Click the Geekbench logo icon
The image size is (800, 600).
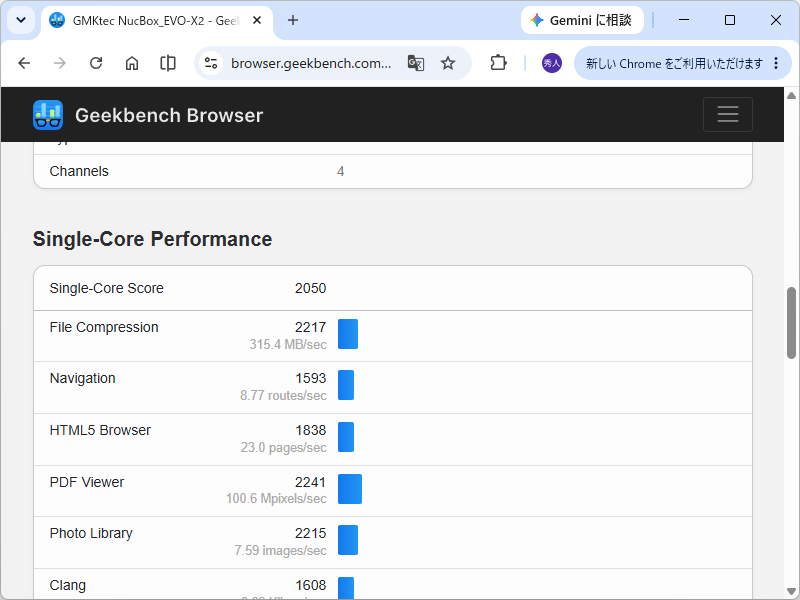pyautogui.click(x=48, y=115)
